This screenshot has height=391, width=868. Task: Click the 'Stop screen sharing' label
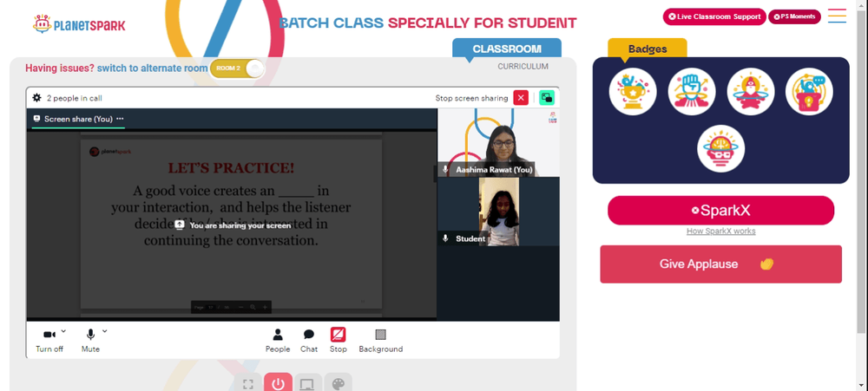click(471, 99)
